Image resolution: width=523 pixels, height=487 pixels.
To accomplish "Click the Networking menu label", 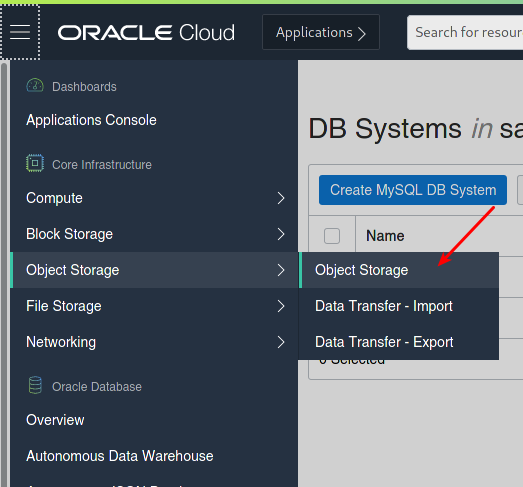I will tap(61, 342).
